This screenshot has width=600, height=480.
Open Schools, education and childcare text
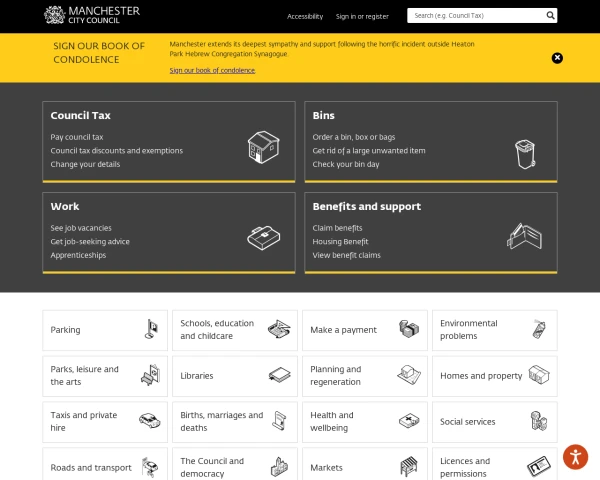217,330
